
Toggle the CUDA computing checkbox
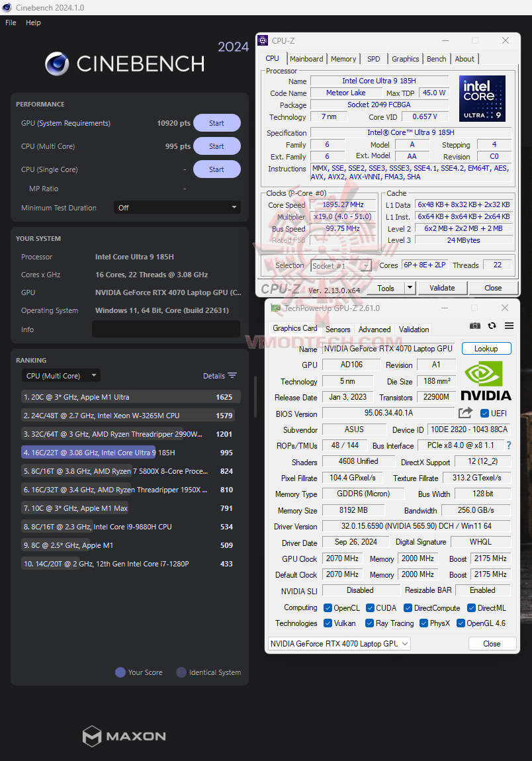369,607
